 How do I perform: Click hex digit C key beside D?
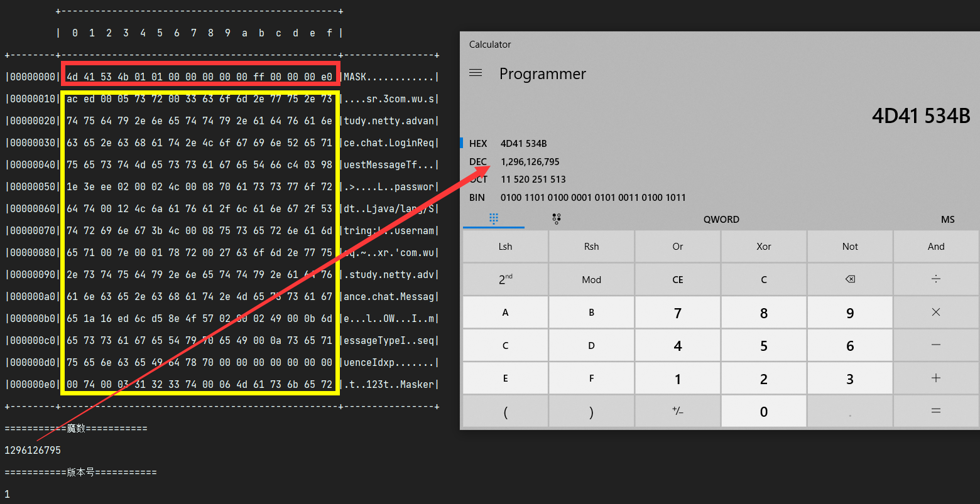pos(505,345)
